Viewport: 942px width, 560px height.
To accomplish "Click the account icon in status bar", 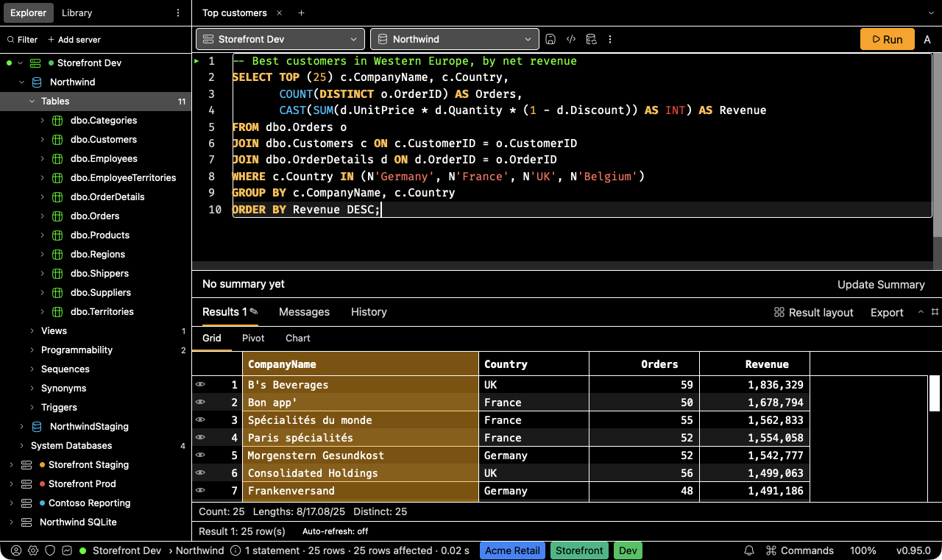I will click(x=16, y=550).
